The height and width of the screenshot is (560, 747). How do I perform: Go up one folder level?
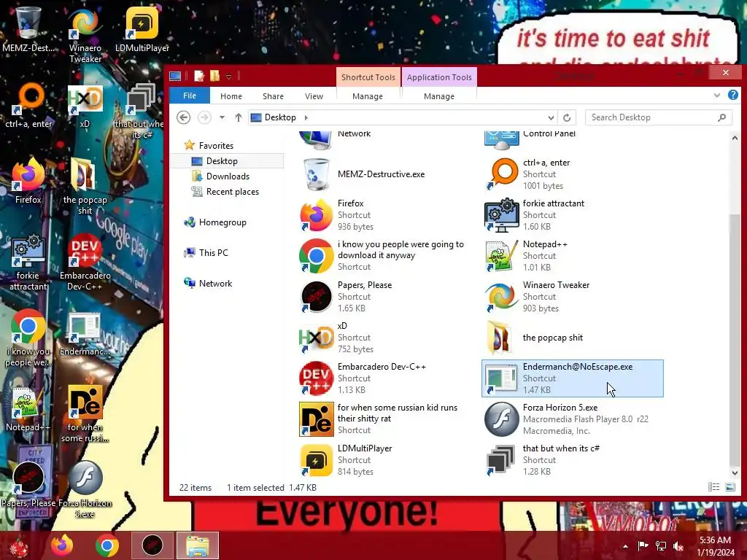click(x=239, y=117)
